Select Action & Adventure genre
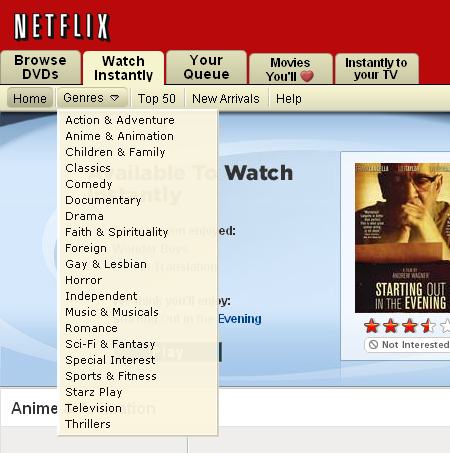The image size is (450, 453). pyautogui.click(x=120, y=120)
